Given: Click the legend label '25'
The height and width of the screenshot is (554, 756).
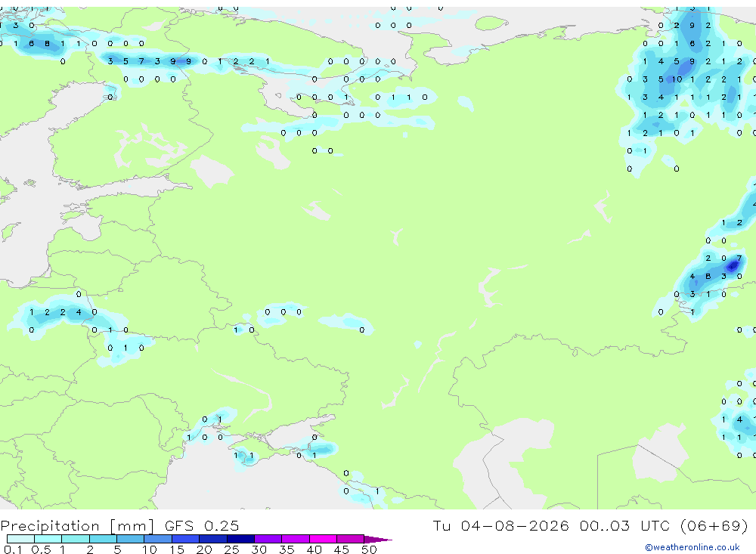Looking at the screenshot, I should [x=231, y=549].
